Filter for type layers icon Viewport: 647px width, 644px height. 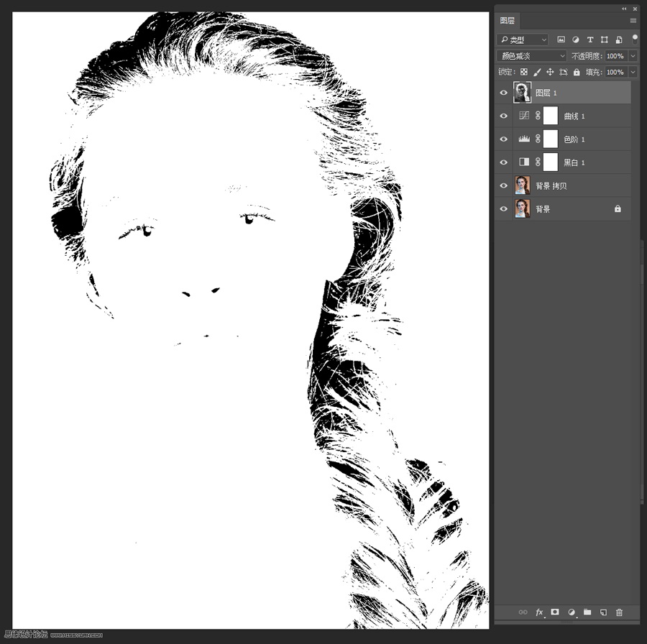tap(590, 40)
